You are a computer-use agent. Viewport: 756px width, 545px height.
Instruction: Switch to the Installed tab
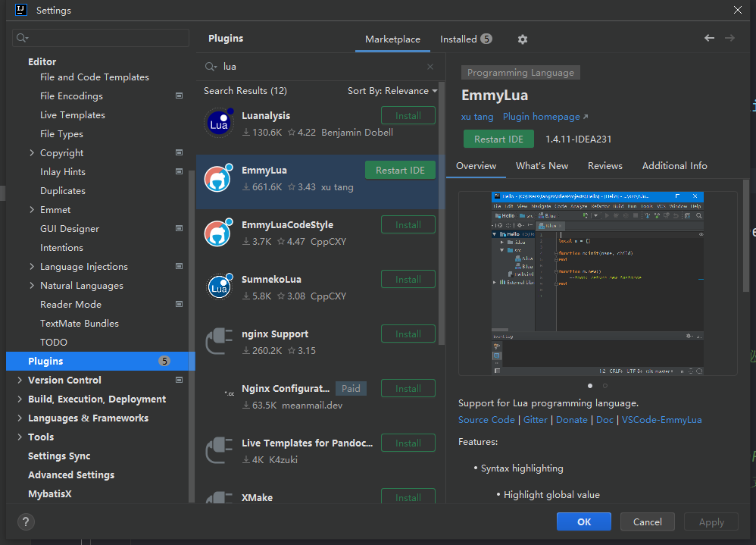coord(466,39)
